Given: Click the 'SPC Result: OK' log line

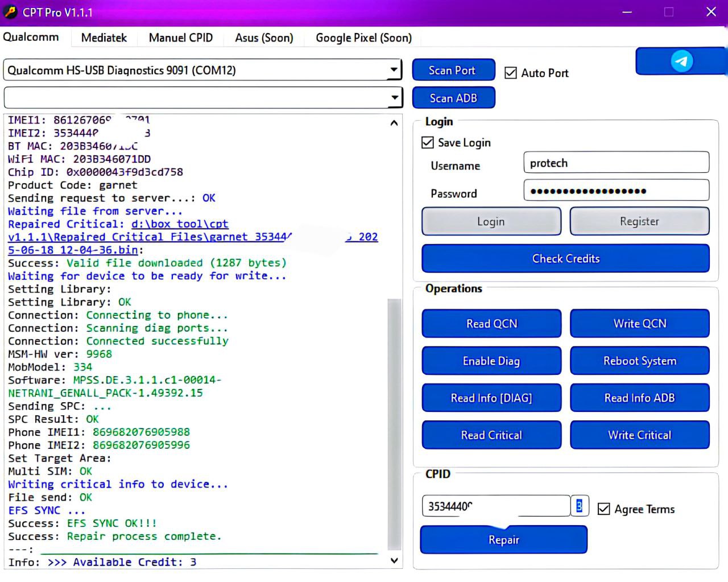Looking at the screenshot, I should tap(53, 419).
